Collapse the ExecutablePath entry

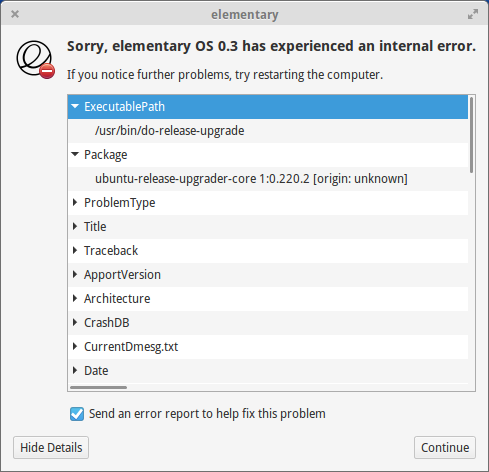[75, 106]
